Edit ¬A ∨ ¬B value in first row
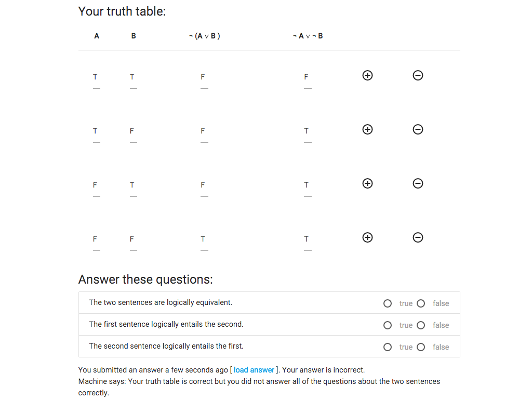532x399 pixels. (x=307, y=77)
